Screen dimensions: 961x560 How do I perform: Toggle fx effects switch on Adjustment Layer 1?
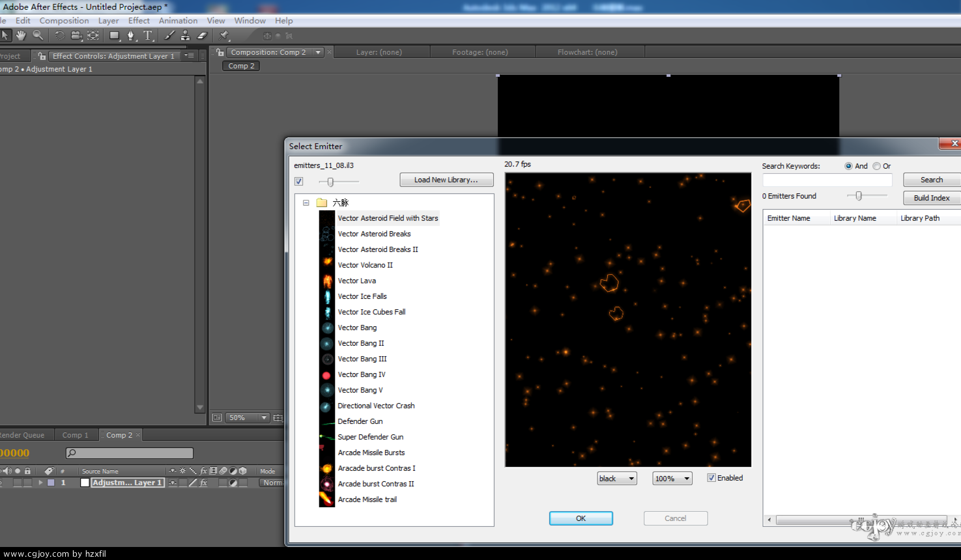click(203, 483)
